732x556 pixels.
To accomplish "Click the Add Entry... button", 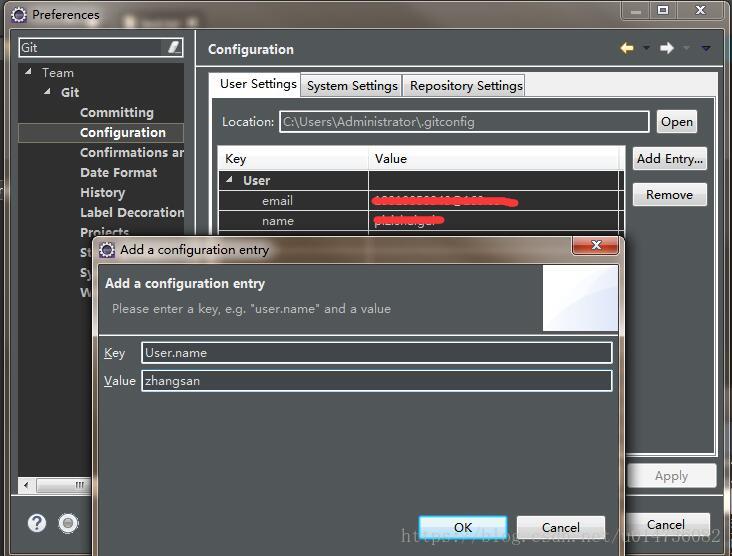I will pos(669,159).
